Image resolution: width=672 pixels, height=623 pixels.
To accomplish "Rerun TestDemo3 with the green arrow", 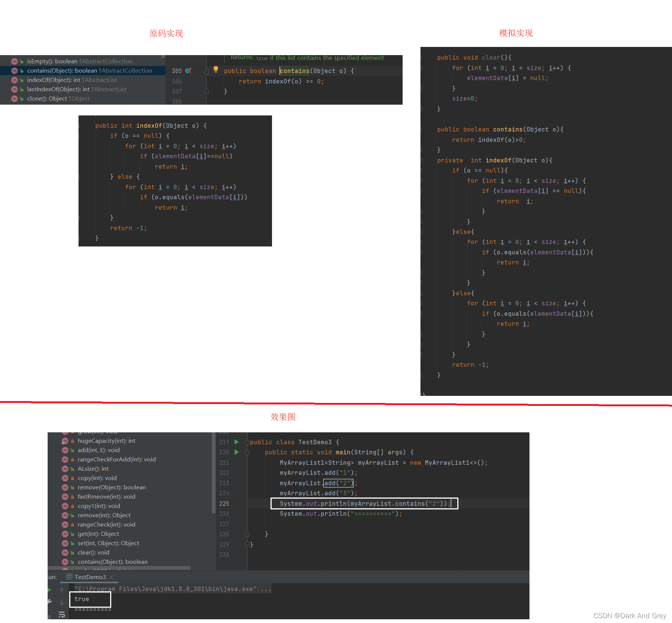I will click(49, 590).
